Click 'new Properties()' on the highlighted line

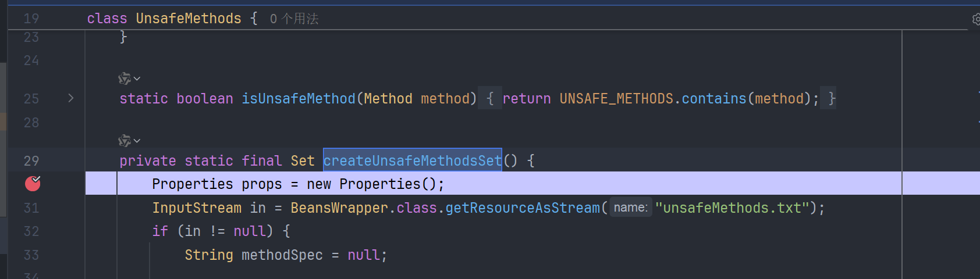[371, 184]
